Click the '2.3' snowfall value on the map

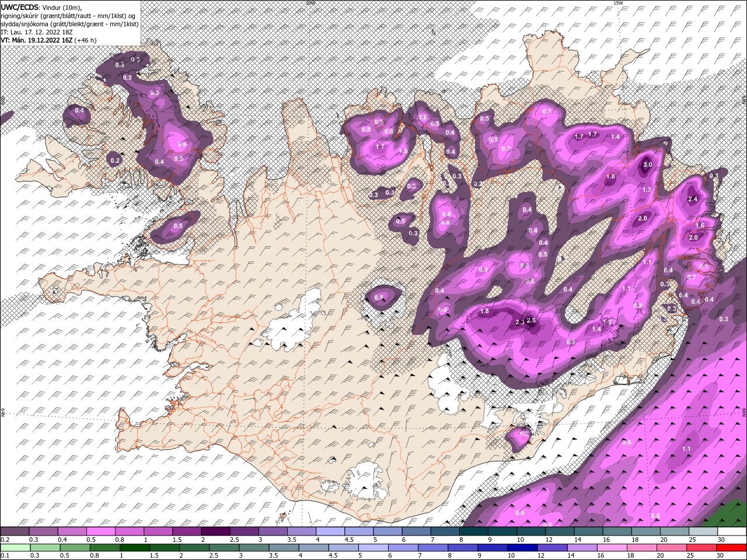[x=520, y=322]
